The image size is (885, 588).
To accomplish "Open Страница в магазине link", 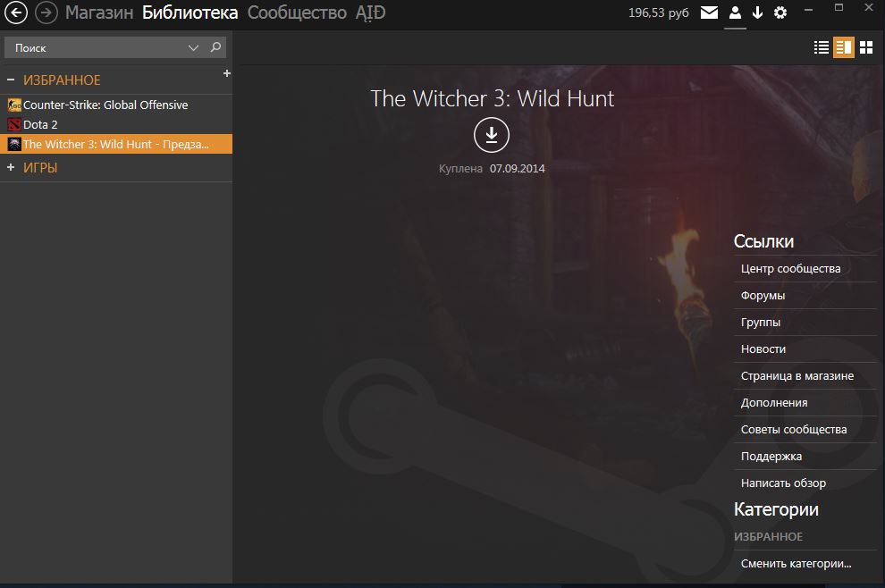I will coord(797,376).
